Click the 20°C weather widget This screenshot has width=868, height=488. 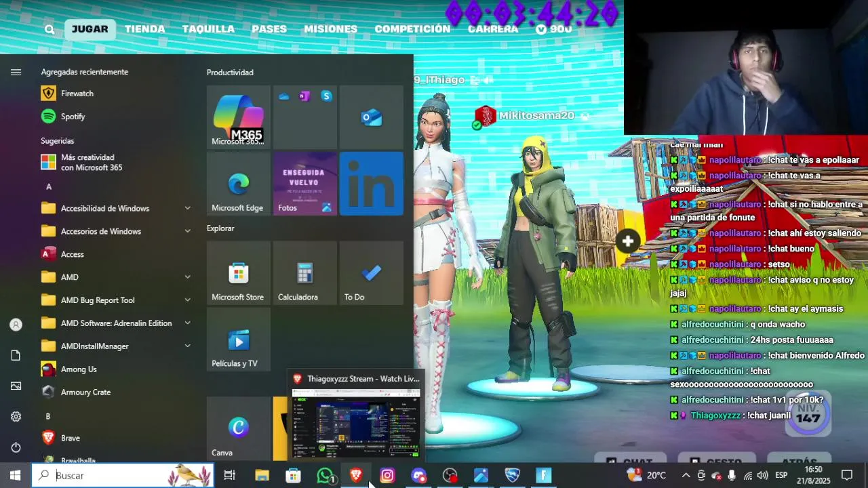647,476
